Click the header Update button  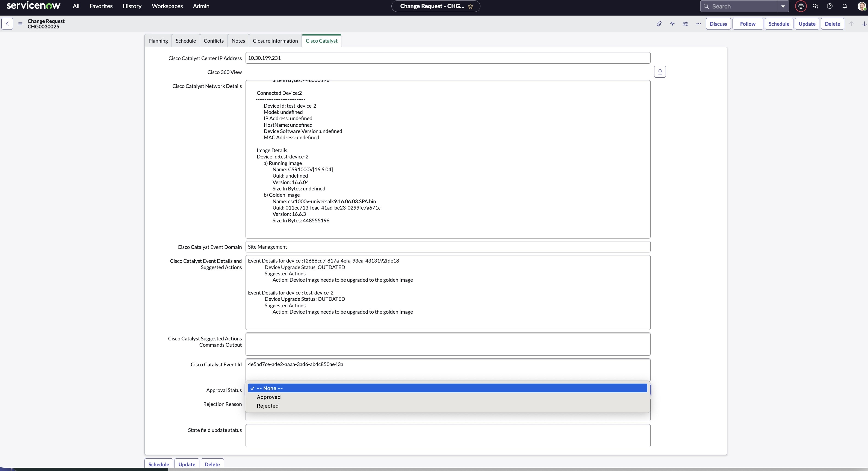point(807,23)
